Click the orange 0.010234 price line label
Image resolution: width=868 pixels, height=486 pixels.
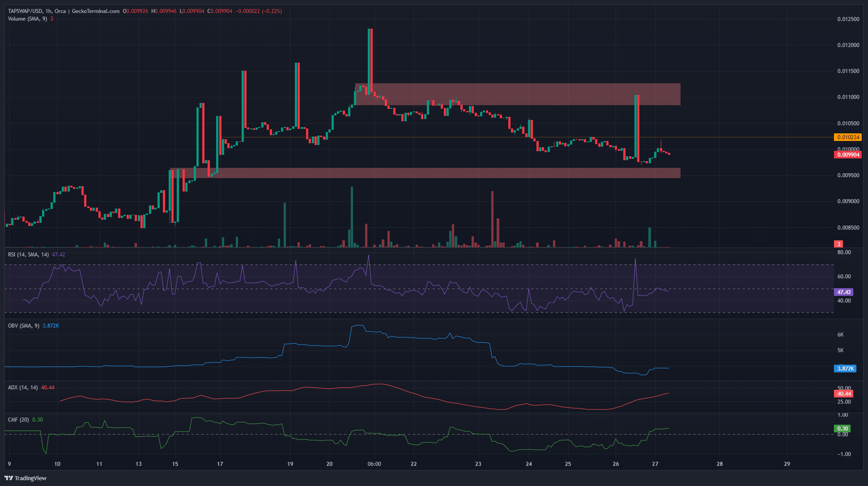click(x=848, y=137)
